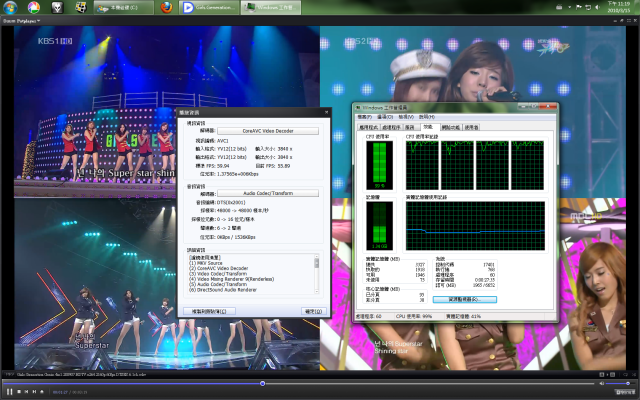Open the Help menu in Task Manager

pos(427,117)
